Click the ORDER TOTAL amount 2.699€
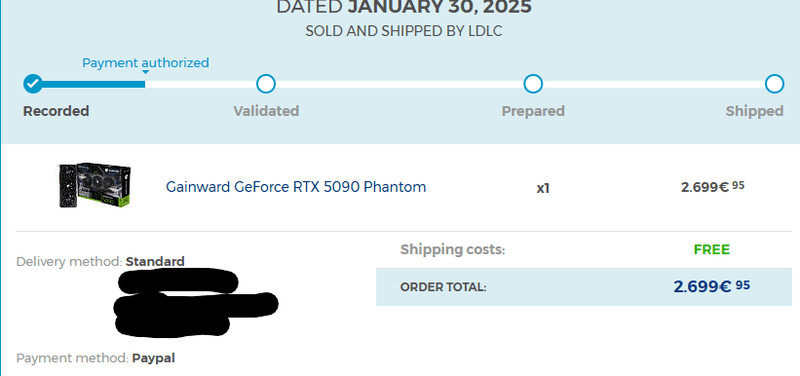Viewport: 800px width, 376px height. point(712,287)
